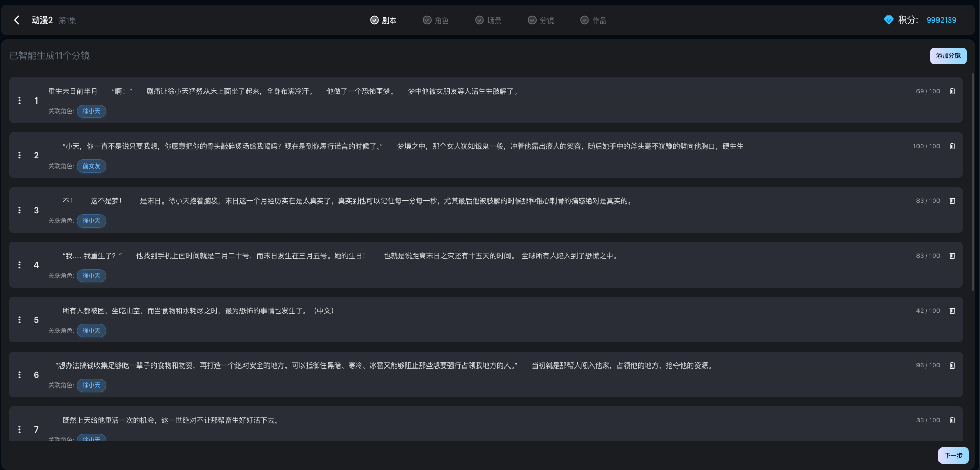Open the three-dot menu on row 4
The height and width of the screenshot is (470, 980).
(x=19, y=265)
